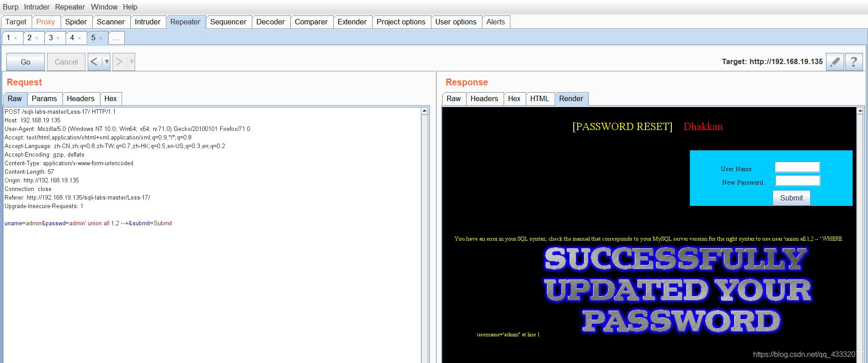The width and height of the screenshot is (868, 363).
Task: Close Repeater tab 5
Action: point(101,38)
